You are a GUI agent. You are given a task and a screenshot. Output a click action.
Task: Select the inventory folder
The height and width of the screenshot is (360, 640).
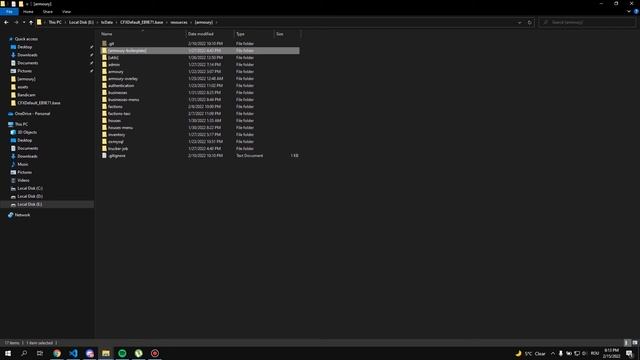click(200, 134)
